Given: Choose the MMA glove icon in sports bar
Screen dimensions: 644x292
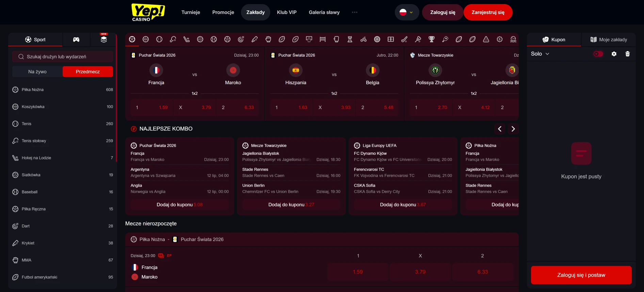Looking at the screenshot, I should click(268, 39).
